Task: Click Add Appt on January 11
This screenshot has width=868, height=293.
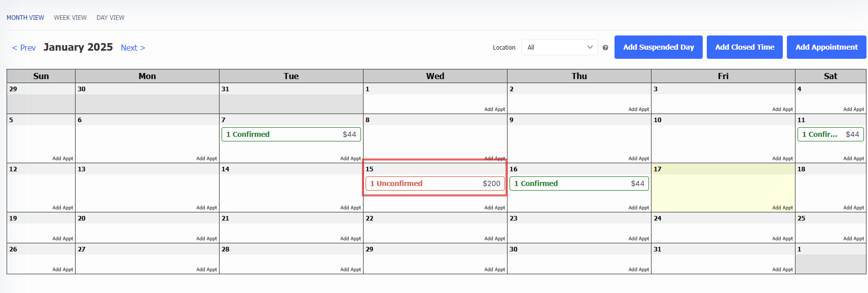Action: pyautogui.click(x=853, y=159)
